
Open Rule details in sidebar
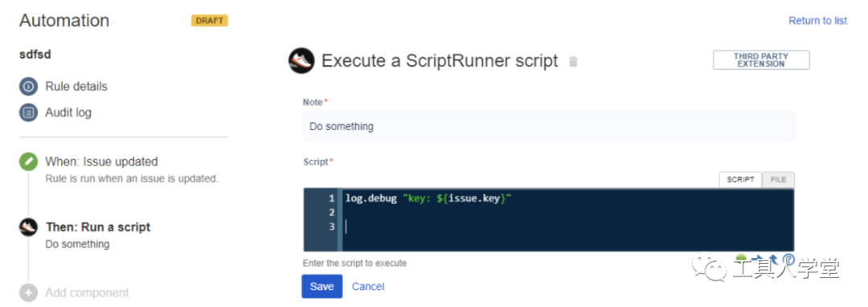76,87
